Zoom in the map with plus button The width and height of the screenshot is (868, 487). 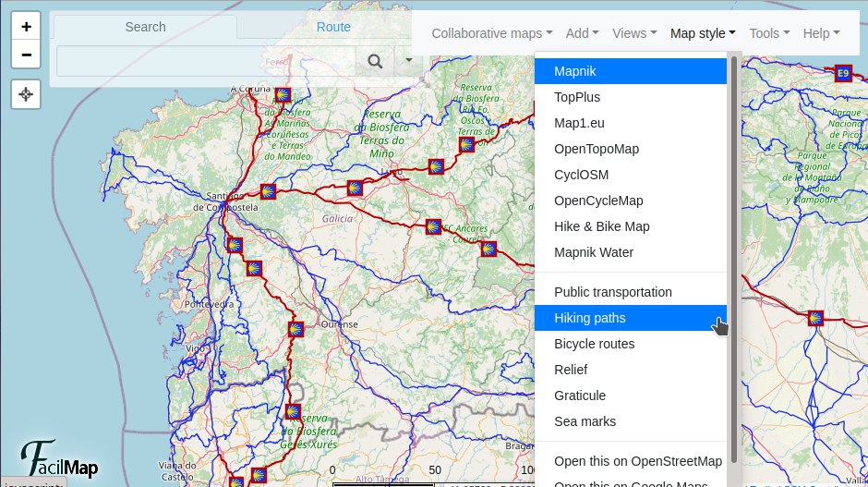(26, 26)
